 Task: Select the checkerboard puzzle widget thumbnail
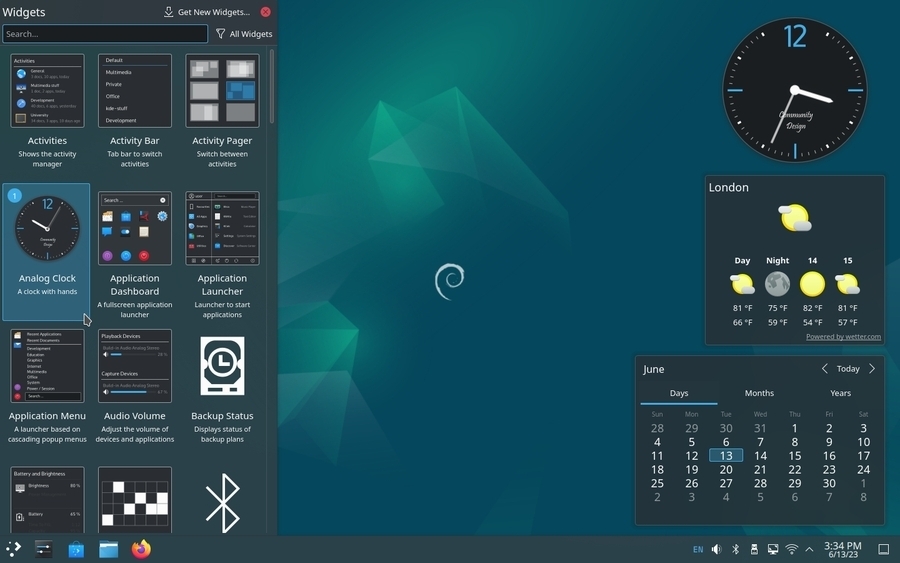click(134, 499)
